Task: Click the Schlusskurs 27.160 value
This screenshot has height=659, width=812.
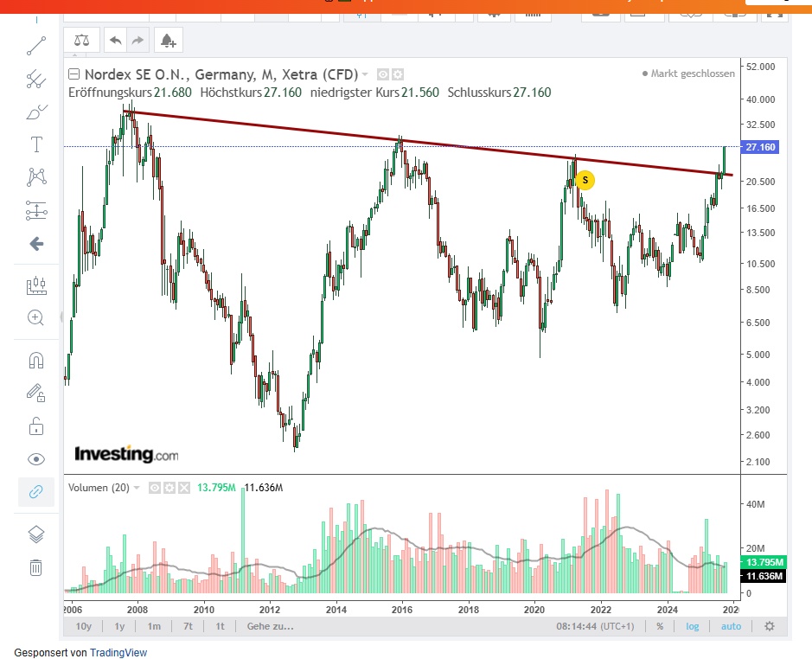Action: click(x=532, y=93)
